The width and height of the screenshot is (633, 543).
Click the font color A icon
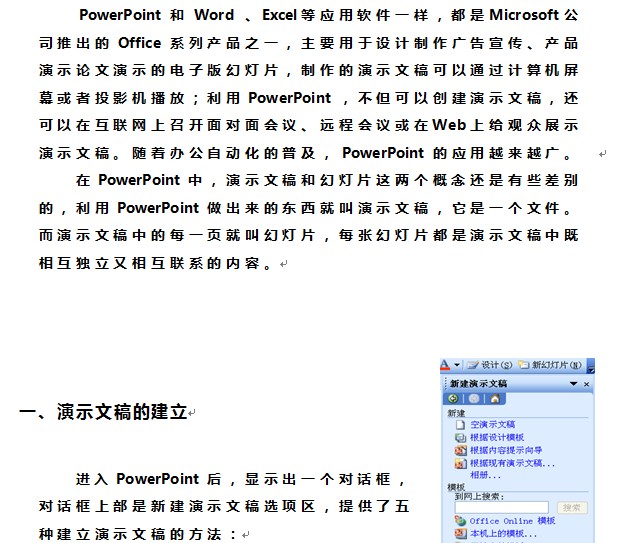[445, 365]
